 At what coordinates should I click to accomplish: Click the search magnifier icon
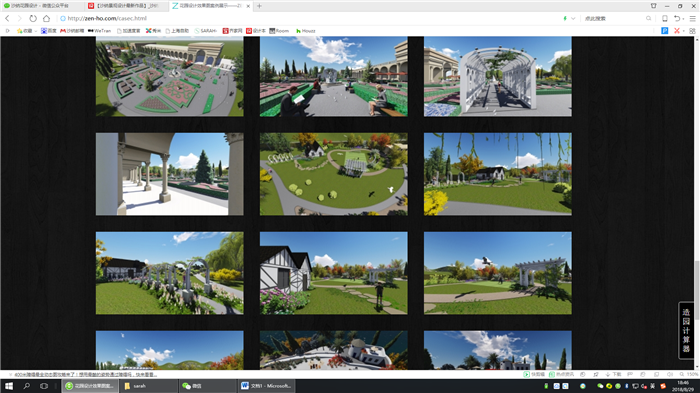(648, 18)
